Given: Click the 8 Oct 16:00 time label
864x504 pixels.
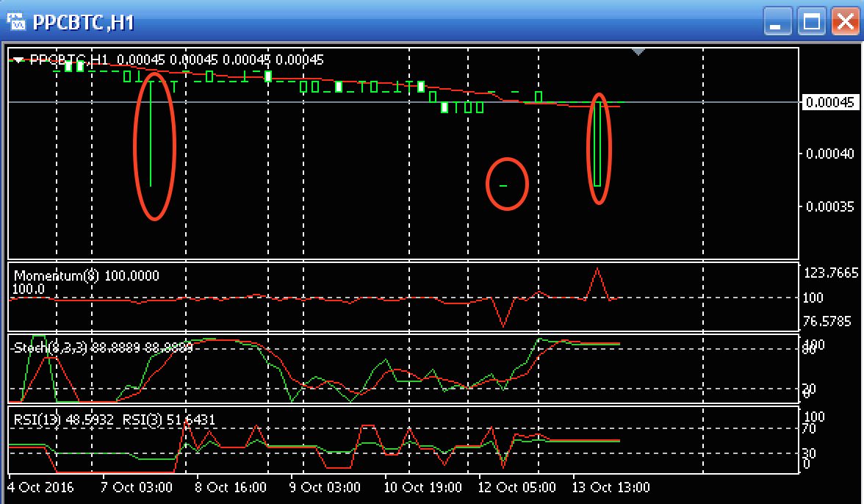Looking at the screenshot, I should tap(231, 488).
